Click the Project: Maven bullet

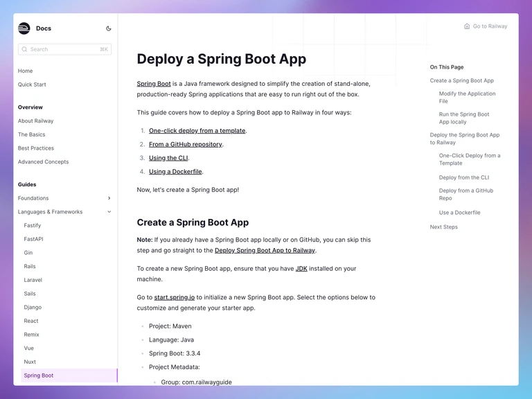(x=170, y=326)
